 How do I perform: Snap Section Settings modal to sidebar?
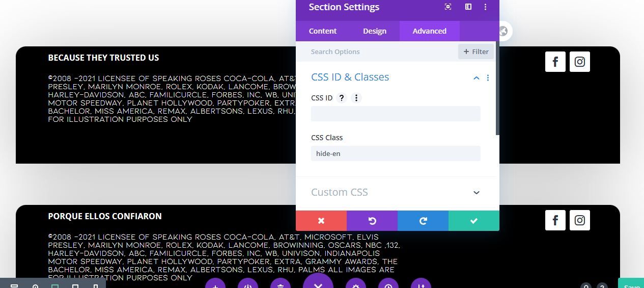tap(468, 7)
